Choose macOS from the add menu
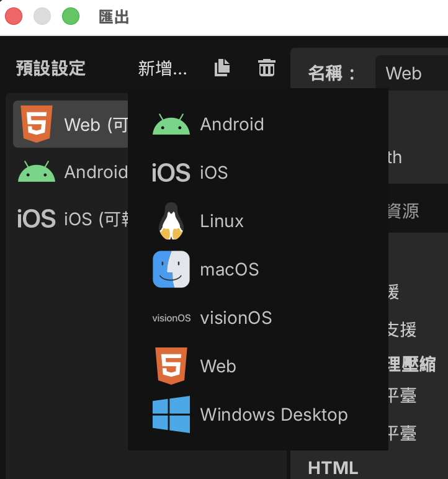 [x=258, y=269]
